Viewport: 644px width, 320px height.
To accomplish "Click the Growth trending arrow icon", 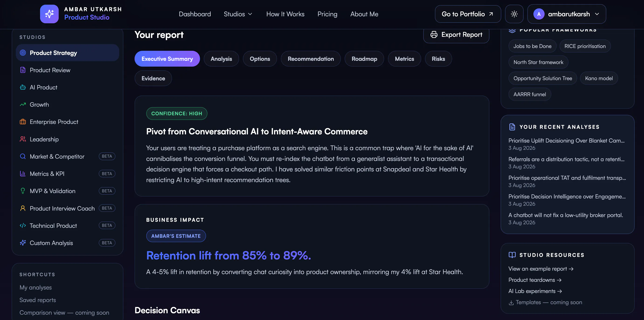I will 23,105.
